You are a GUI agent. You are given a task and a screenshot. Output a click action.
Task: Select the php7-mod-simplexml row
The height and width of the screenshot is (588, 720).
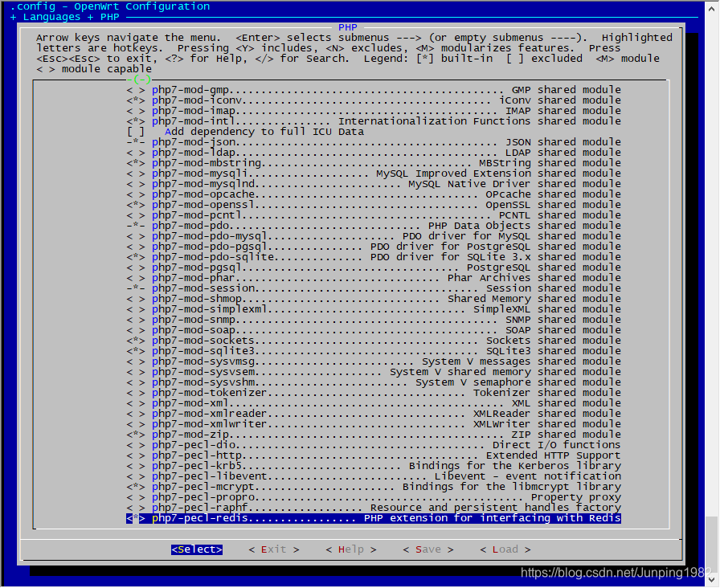click(374, 309)
